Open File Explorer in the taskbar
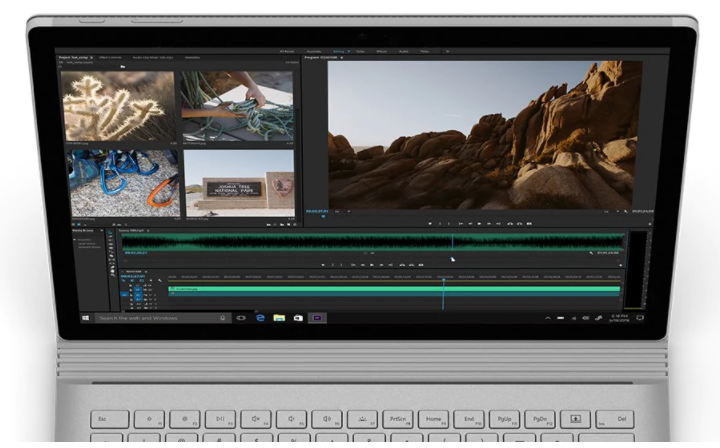 pos(279,318)
